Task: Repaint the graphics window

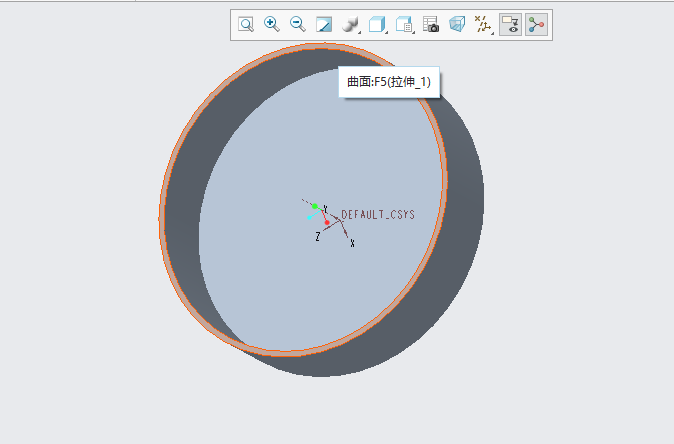Action: (324, 24)
